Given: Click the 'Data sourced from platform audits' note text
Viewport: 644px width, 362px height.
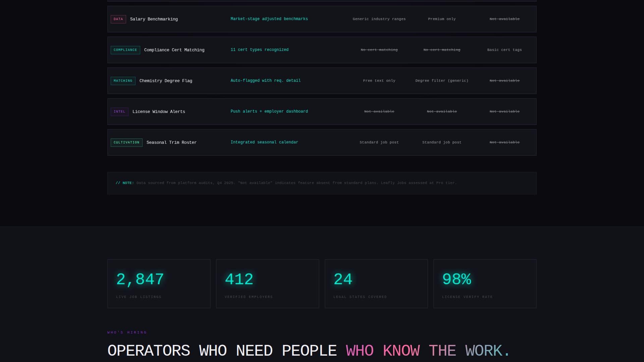Looking at the screenshot, I should [297, 183].
